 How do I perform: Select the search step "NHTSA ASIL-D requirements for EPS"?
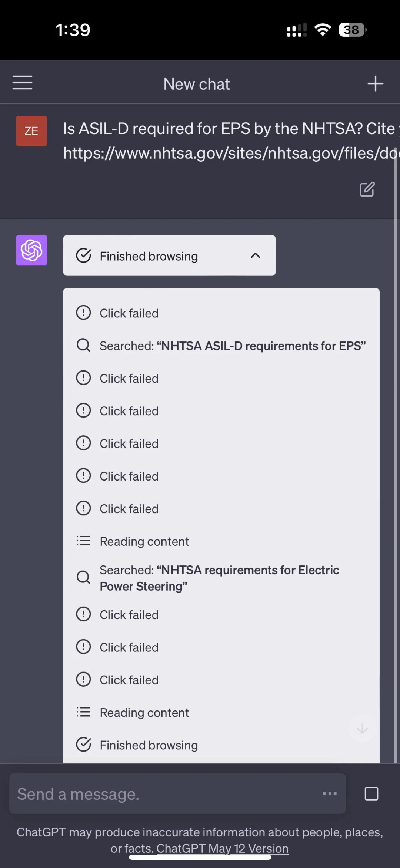232,346
